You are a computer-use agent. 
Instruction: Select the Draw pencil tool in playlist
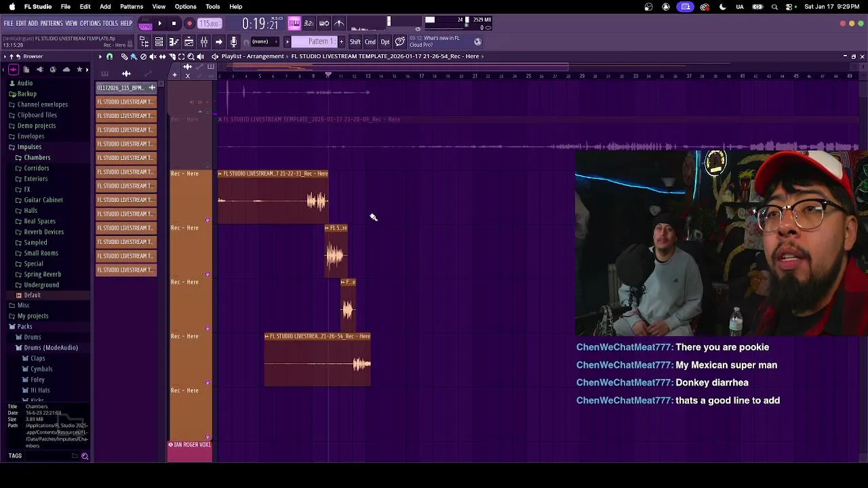[124, 56]
